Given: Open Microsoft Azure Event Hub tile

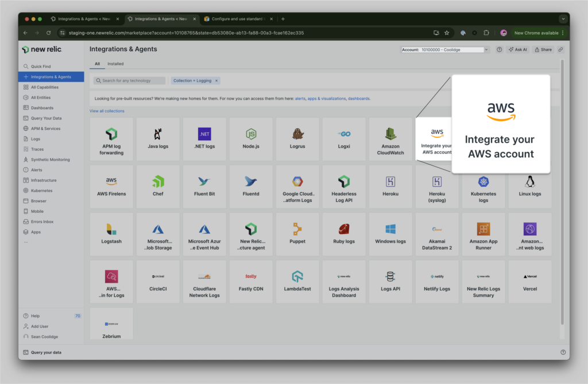Looking at the screenshot, I should [x=204, y=234].
